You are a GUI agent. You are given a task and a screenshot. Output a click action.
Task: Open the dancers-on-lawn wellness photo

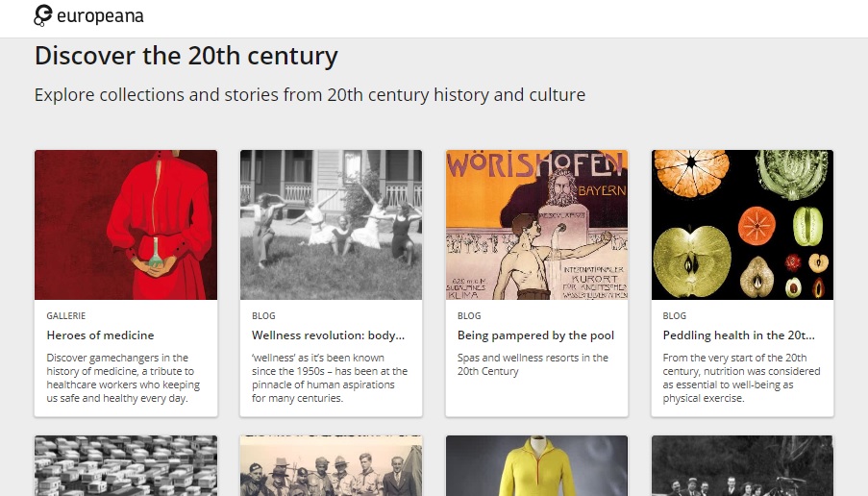tap(331, 225)
